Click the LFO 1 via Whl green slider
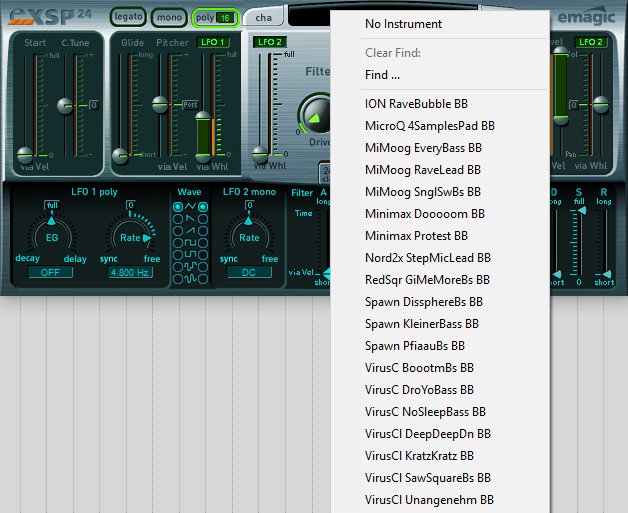The image size is (628, 513). pyautogui.click(x=203, y=135)
